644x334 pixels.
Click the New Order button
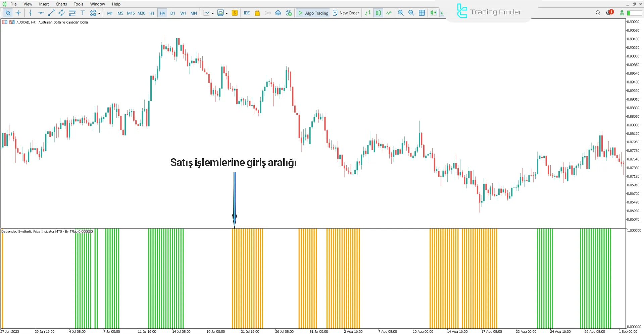click(x=346, y=13)
